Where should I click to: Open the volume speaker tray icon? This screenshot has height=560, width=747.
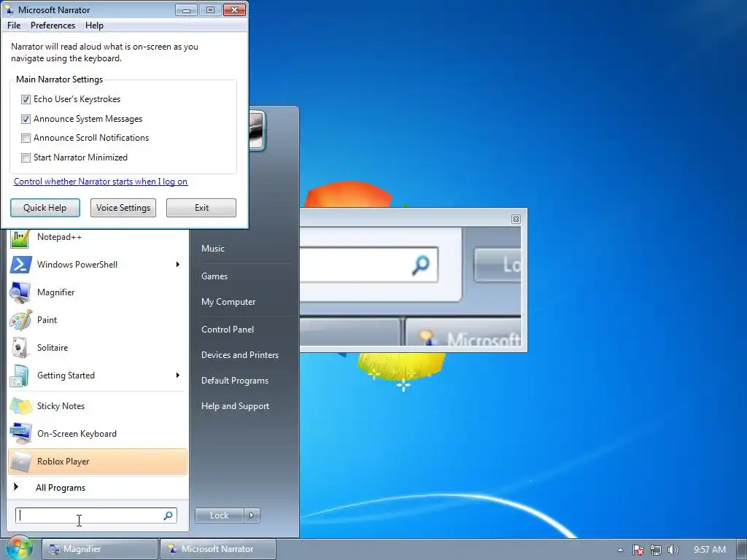coord(673,550)
